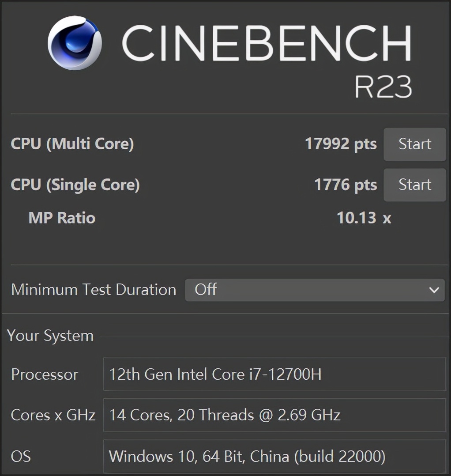Click the dropdown chevron arrow beside Off

(x=434, y=290)
